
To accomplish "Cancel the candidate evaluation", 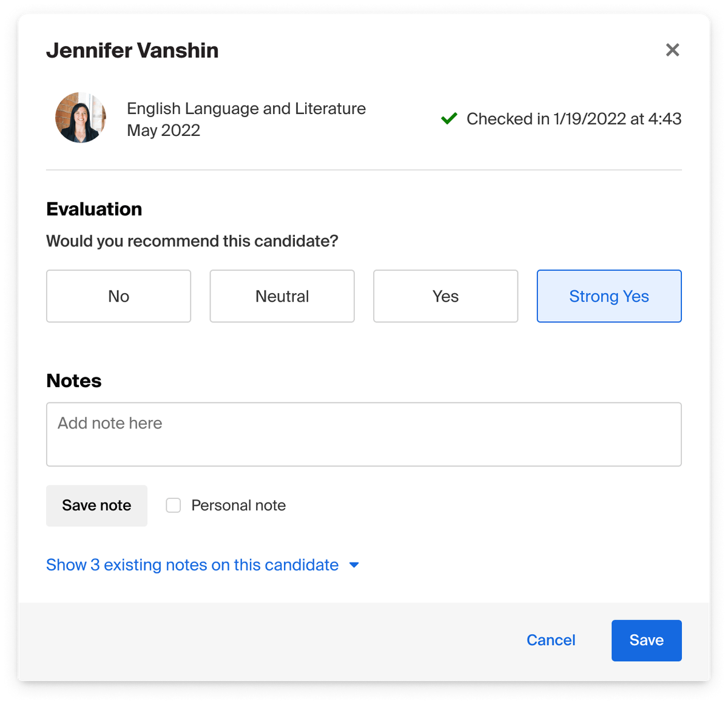I will click(x=550, y=640).
